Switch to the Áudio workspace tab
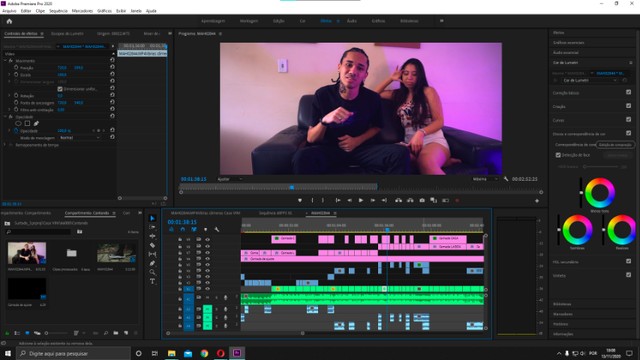Image resolution: width=640 pixels, height=360 pixels. (x=351, y=21)
